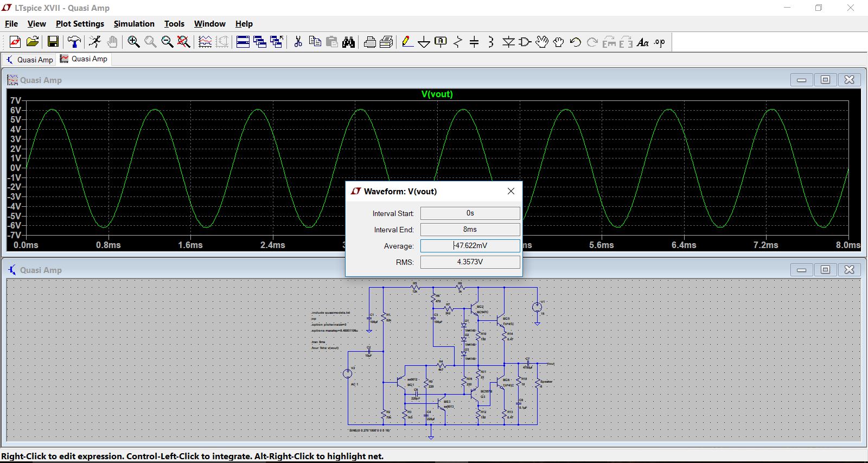Click the Close All windows icon
The height and width of the screenshot is (463, 868).
click(277, 42)
